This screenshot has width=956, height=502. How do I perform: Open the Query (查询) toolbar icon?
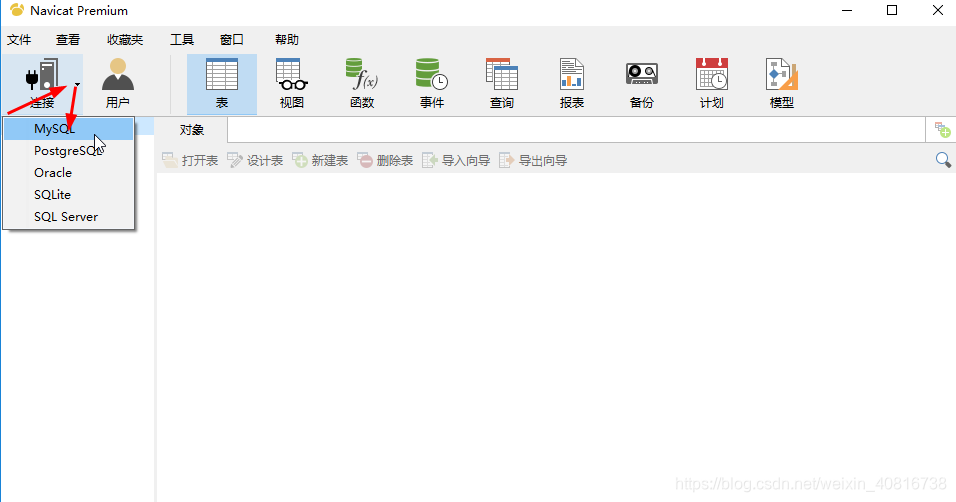[x=502, y=84]
